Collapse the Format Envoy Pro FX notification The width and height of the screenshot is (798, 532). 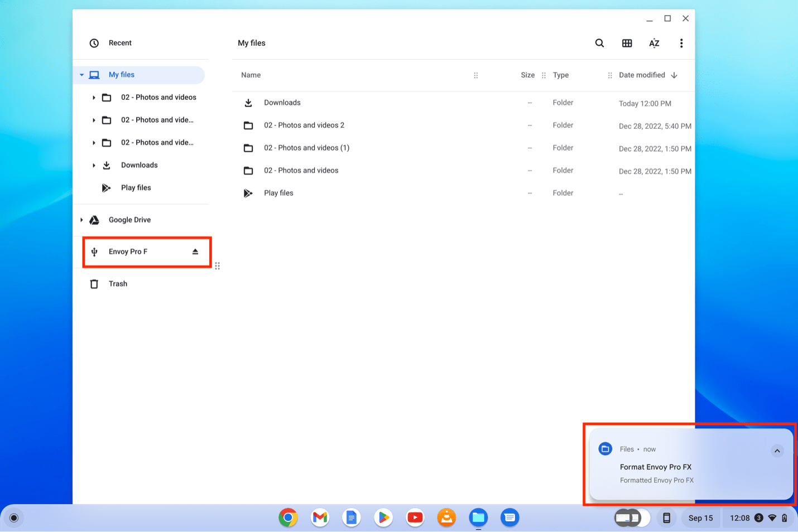777,451
